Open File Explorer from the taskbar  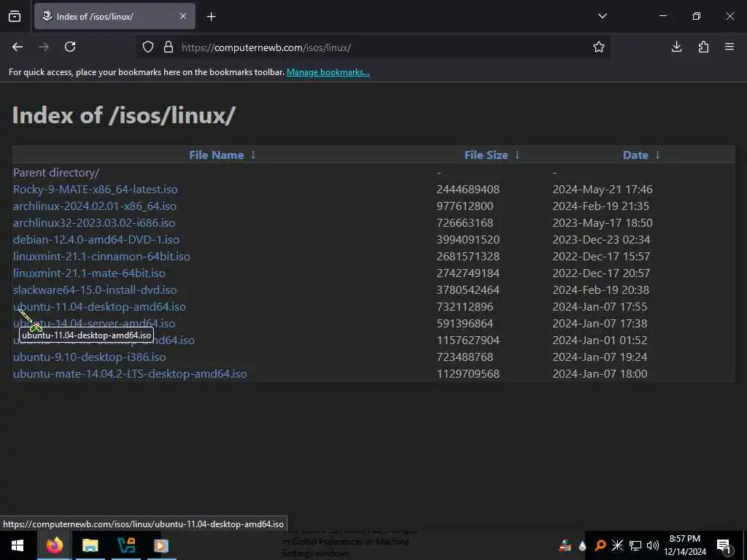90,545
